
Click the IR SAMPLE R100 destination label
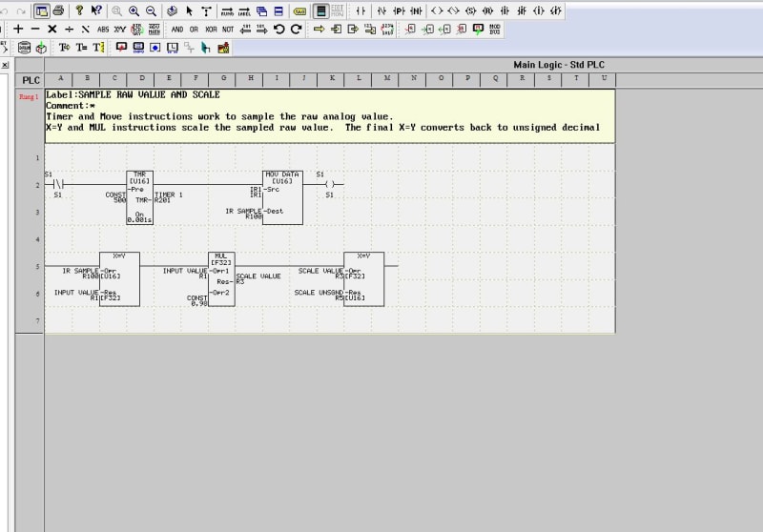click(244, 214)
